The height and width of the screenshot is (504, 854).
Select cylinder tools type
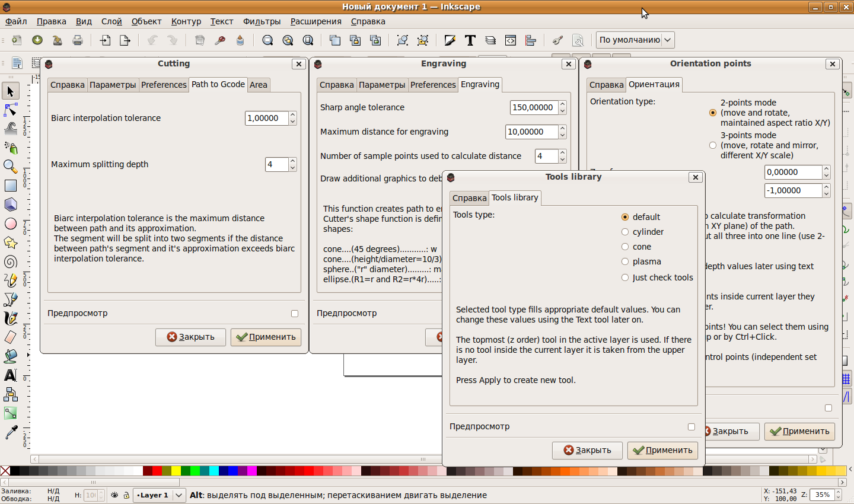coord(625,232)
